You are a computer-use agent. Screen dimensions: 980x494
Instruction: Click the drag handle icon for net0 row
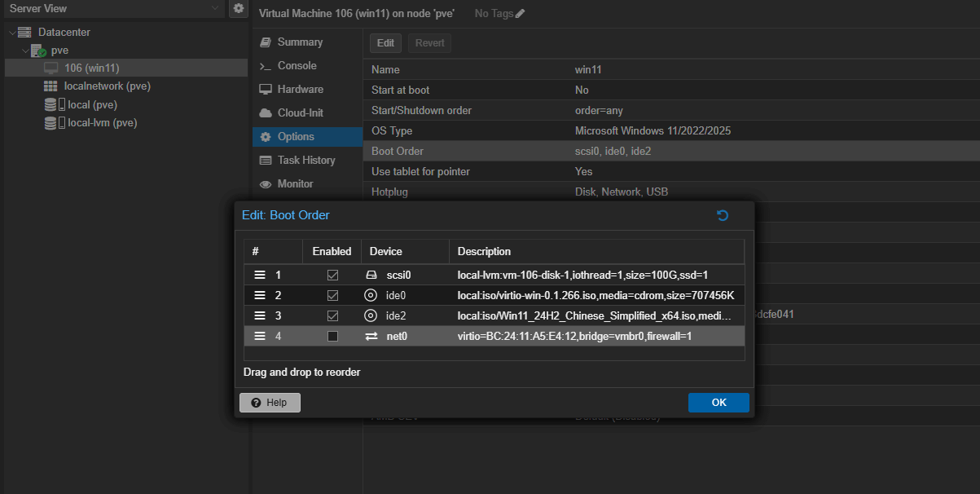pos(260,336)
